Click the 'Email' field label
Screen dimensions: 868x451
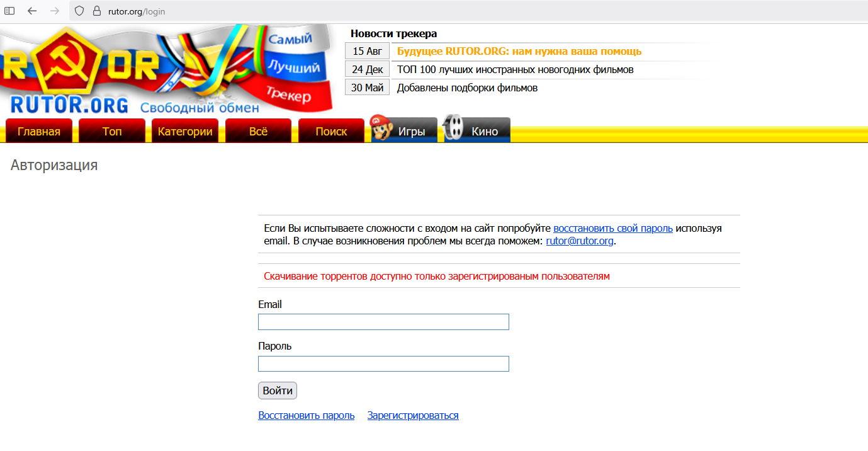(x=270, y=304)
